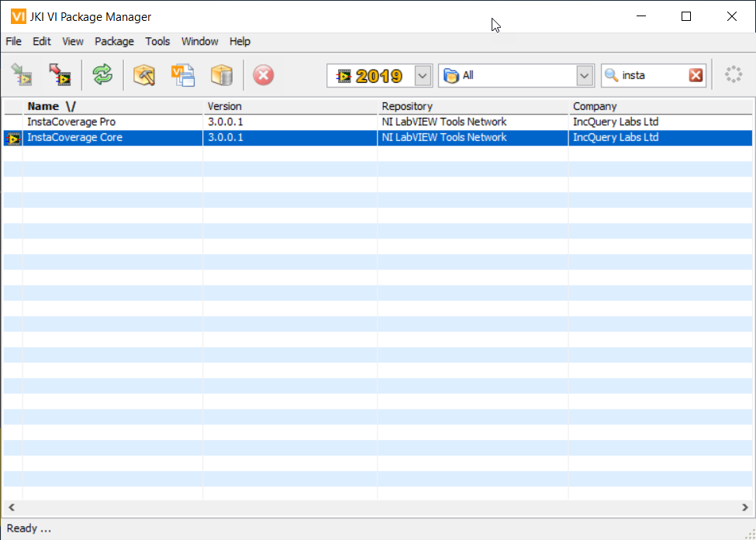756x540 pixels.
Task: Open the LabVIEW 2019 version dropdown
Action: click(423, 76)
